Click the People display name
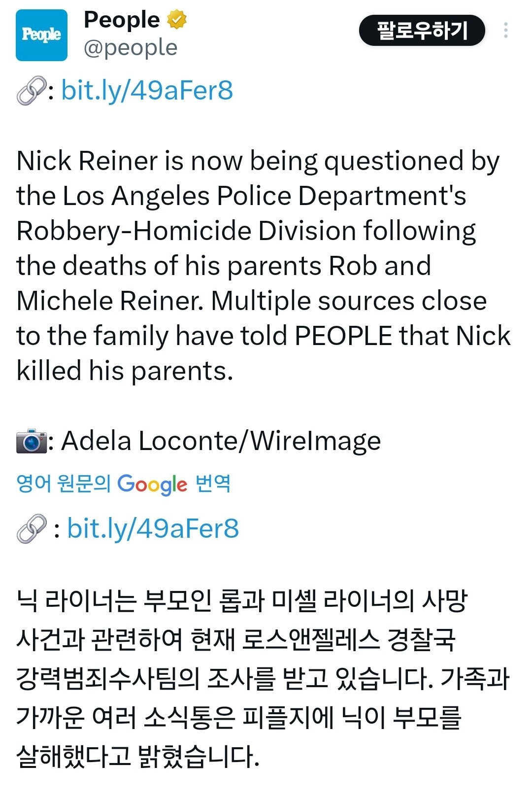 click(x=122, y=20)
